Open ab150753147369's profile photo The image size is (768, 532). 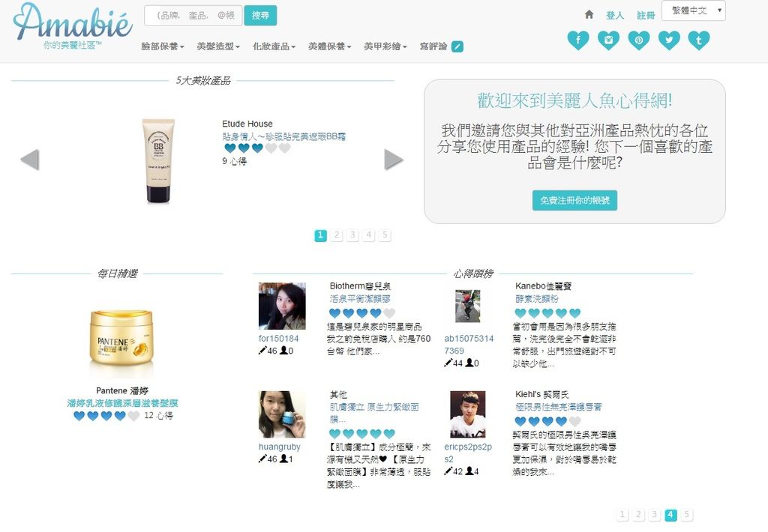(468, 306)
